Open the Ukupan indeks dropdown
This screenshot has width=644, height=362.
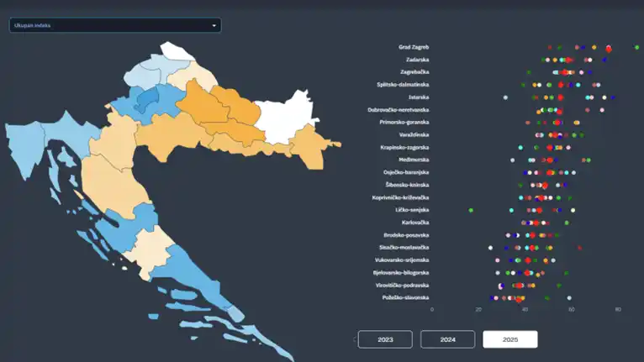click(115, 25)
